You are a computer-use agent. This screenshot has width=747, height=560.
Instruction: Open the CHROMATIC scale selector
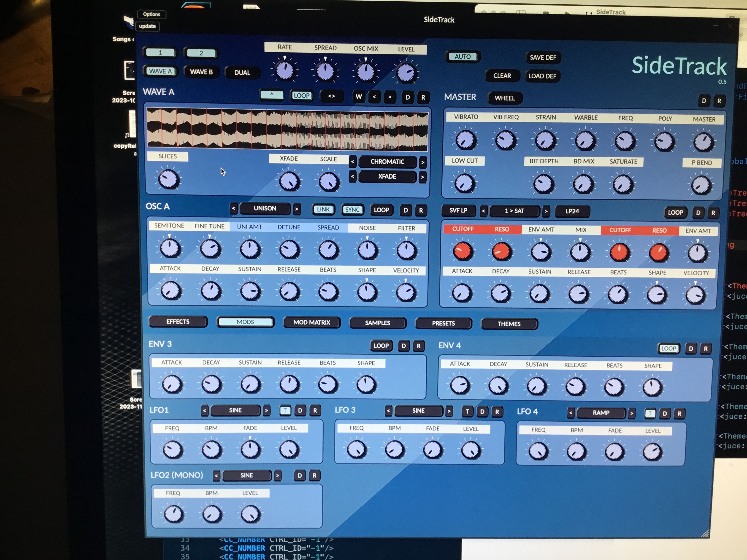(387, 162)
